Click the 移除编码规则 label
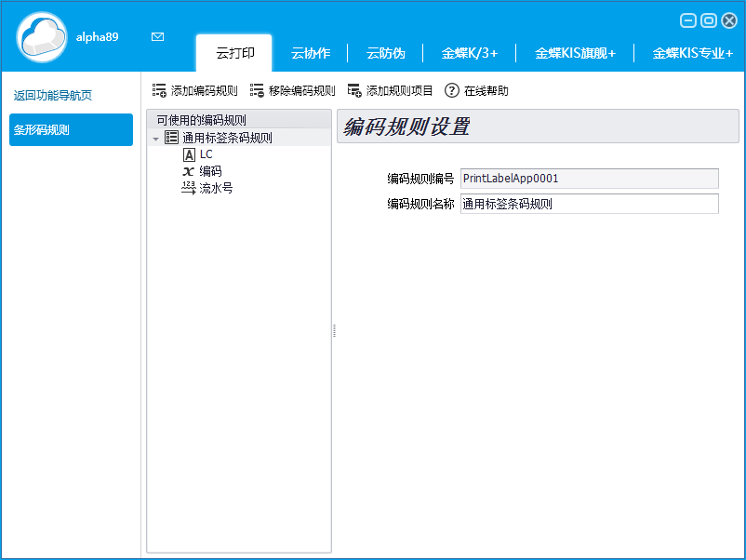Image resolution: width=746 pixels, height=560 pixels. point(302,90)
